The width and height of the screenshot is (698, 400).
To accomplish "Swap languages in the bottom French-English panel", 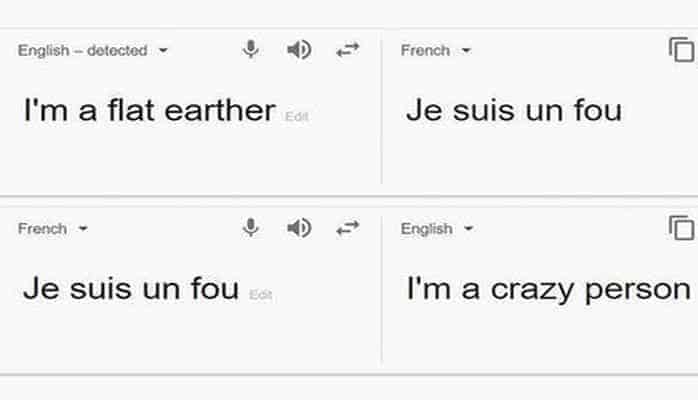I will coord(347,229).
